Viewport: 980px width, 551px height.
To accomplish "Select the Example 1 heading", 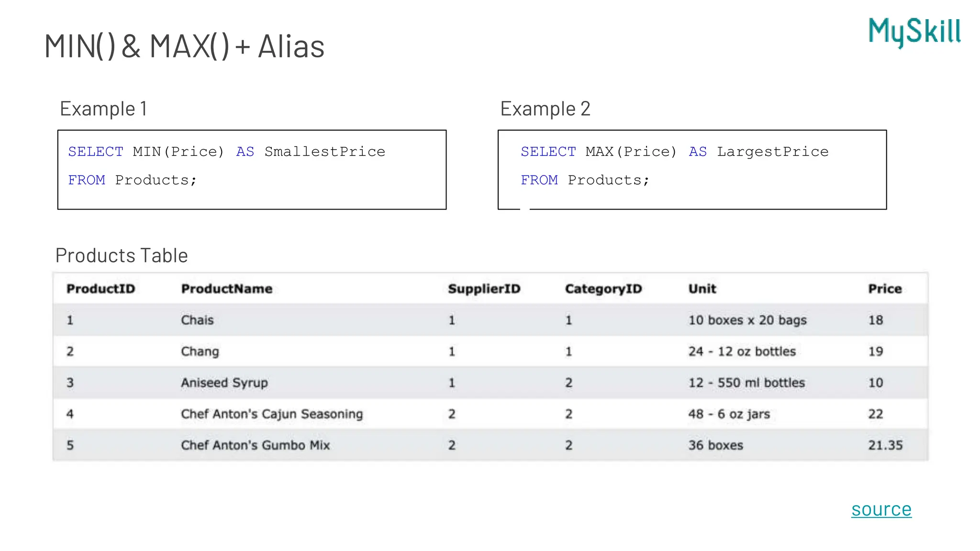I will (x=103, y=109).
